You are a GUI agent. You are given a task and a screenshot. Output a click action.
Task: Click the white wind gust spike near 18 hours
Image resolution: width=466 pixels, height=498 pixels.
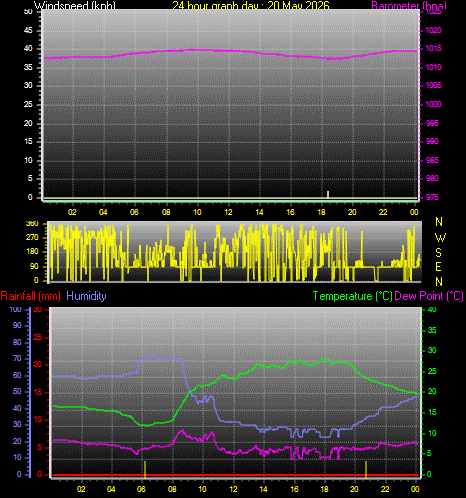328,194
